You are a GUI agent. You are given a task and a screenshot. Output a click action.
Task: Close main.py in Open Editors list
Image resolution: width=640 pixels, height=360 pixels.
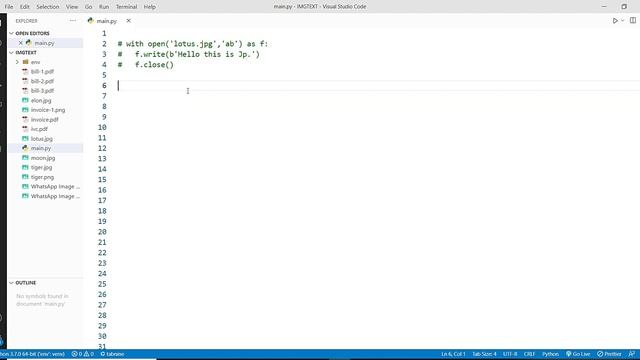[21, 43]
